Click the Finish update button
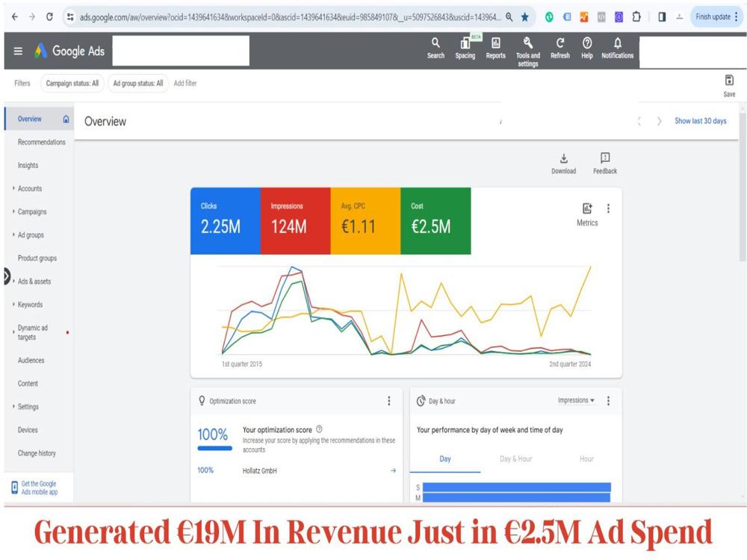This screenshot has width=747, height=560. coord(716,17)
